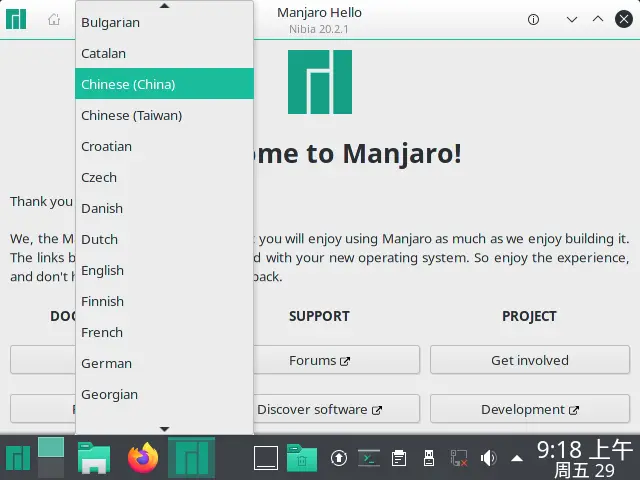Click the clock in the taskbar
This screenshot has height=480, width=640.
(x=584, y=458)
